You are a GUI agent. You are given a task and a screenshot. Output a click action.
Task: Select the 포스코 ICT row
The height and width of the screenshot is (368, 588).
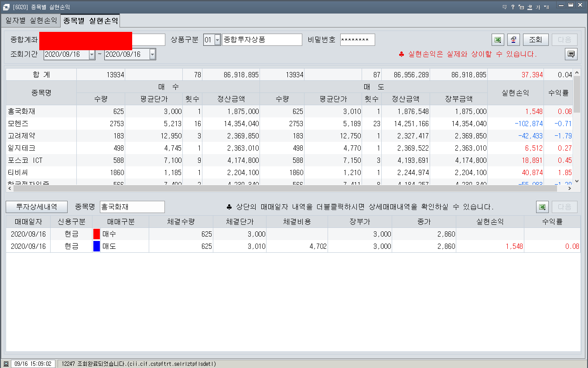(289, 160)
